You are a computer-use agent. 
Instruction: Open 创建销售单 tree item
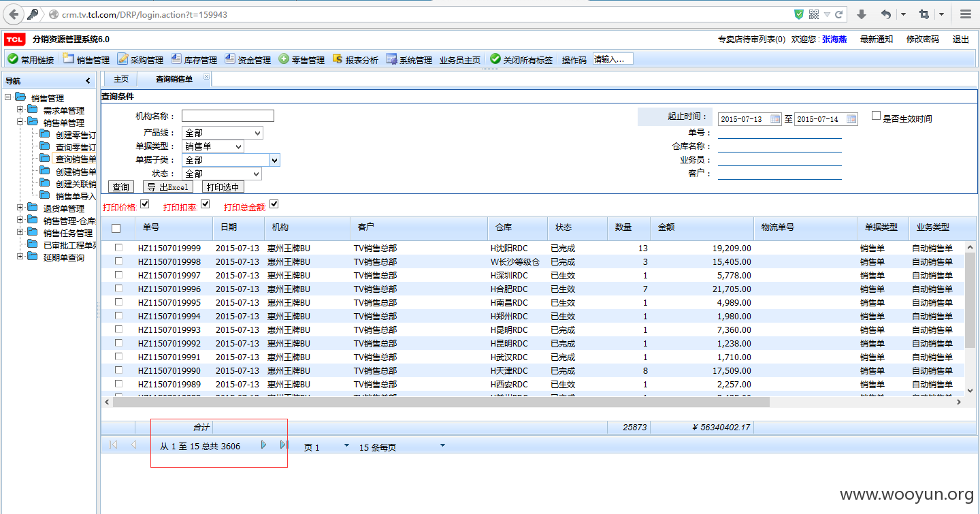[76, 172]
